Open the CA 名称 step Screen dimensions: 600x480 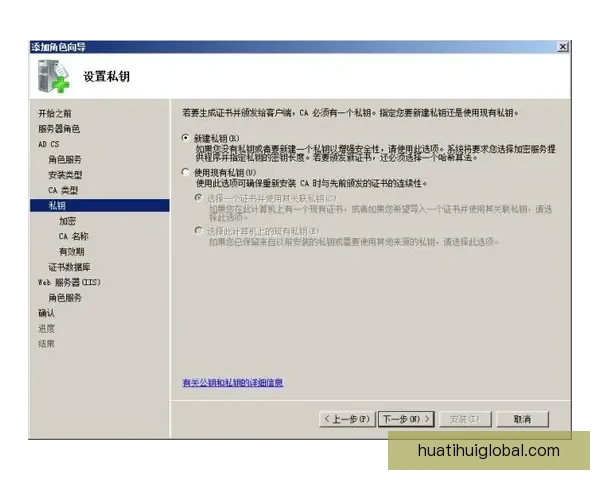[73, 236]
